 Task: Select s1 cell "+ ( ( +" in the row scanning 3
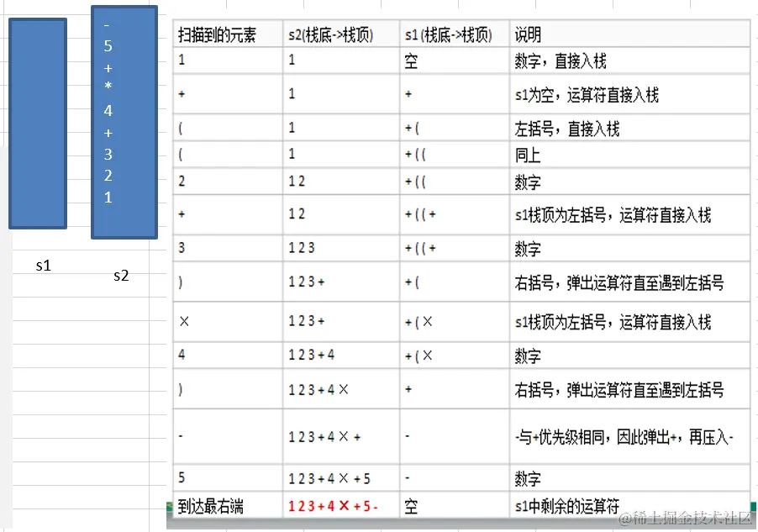455,248
